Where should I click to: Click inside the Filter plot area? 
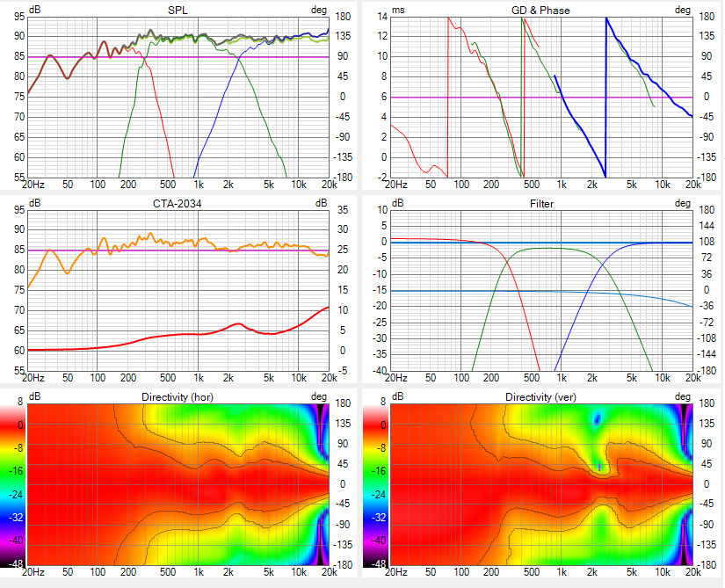(541, 290)
